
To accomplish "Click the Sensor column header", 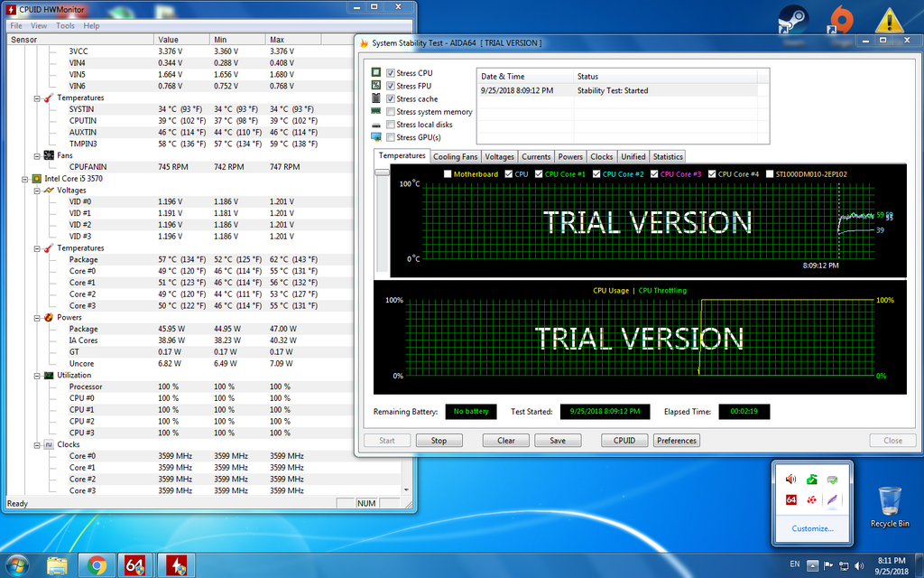I will tap(80, 40).
